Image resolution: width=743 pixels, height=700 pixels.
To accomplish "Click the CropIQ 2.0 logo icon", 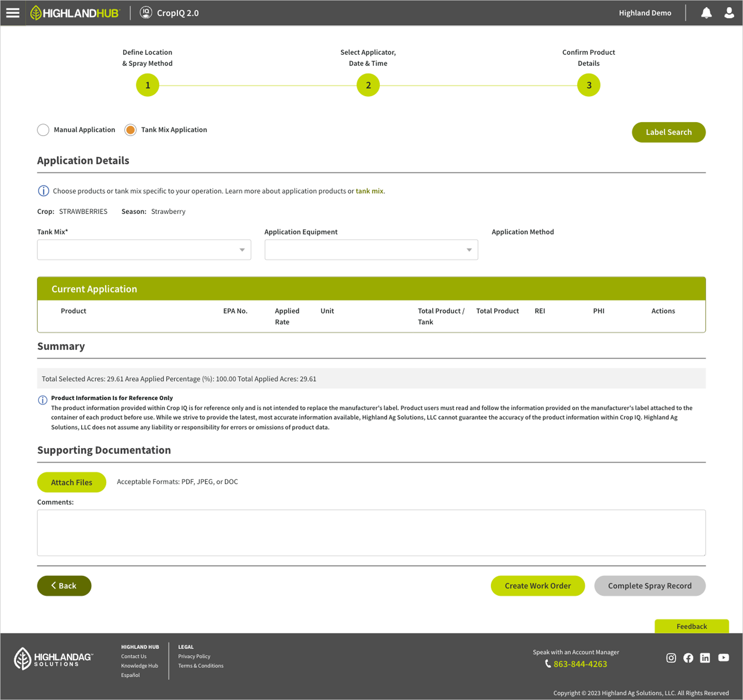I will click(x=146, y=13).
